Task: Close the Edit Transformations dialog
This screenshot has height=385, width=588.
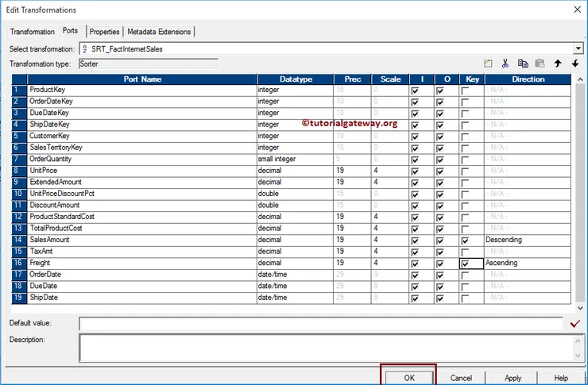Action: [578, 10]
